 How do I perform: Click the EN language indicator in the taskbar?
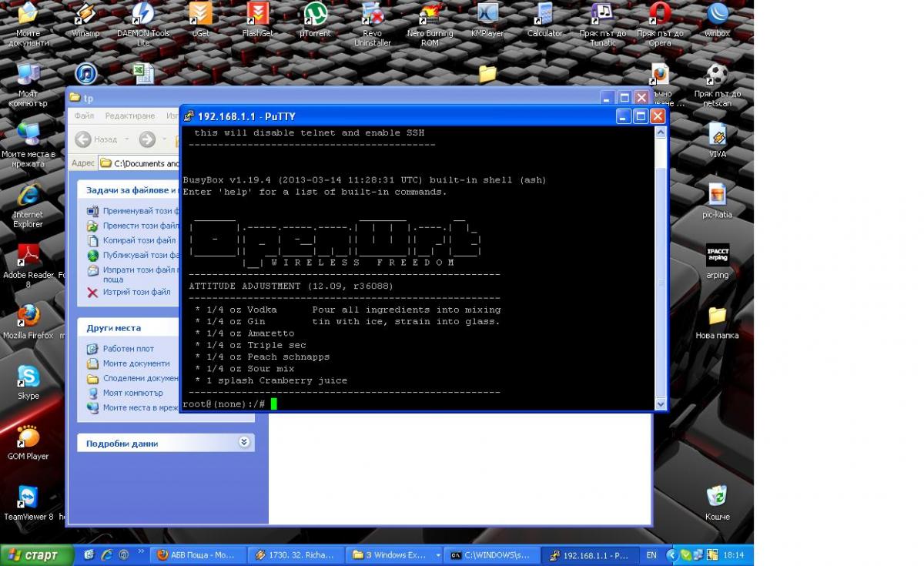651,555
